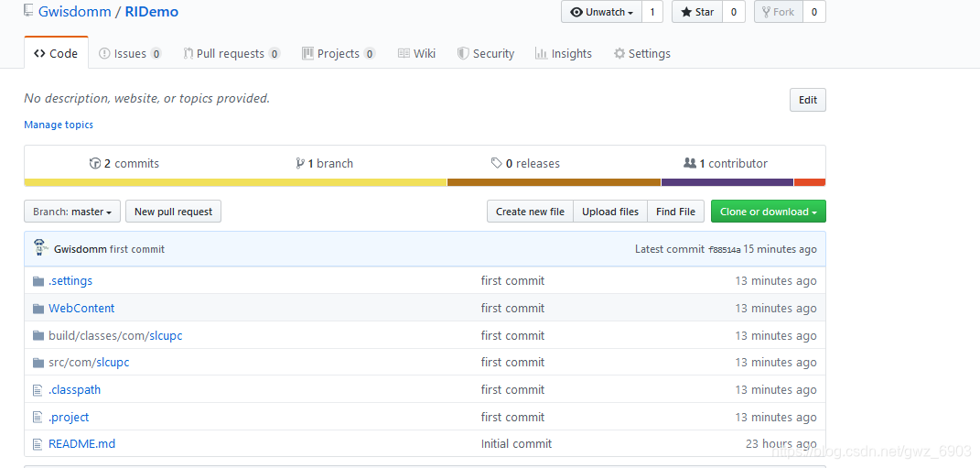The height and width of the screenshot is (468, 980).
Task: Click the yellow language bar segment
Action: tap(236, 182)
